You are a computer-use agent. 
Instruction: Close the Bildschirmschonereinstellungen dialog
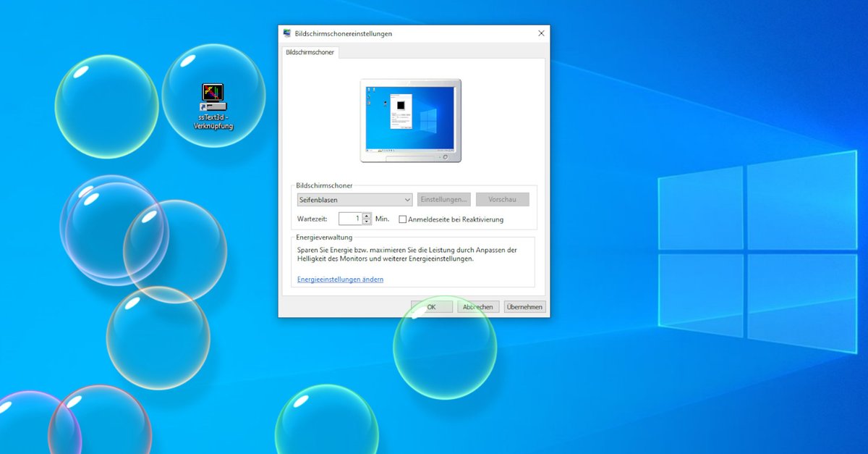541,33
